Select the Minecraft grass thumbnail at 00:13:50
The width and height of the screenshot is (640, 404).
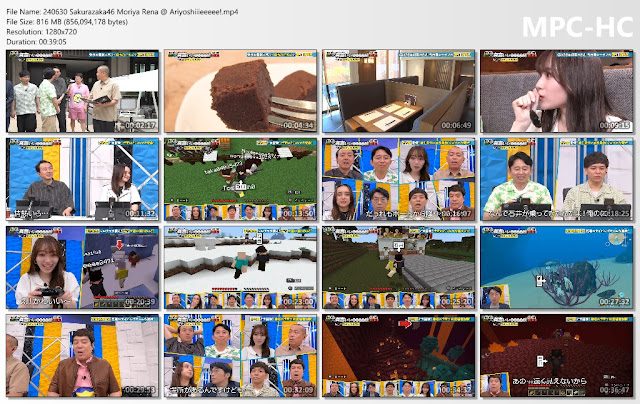tap(240, 179)
